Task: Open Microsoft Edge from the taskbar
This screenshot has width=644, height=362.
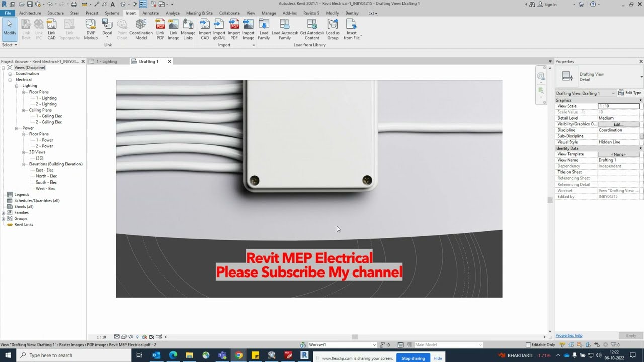Action: (173, 355)
